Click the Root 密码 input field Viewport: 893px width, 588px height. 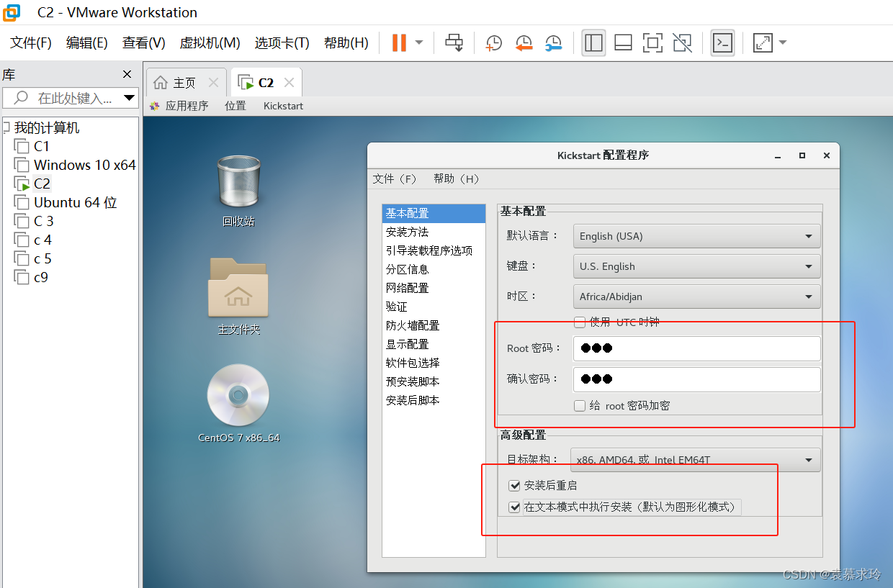coord(696,348)
